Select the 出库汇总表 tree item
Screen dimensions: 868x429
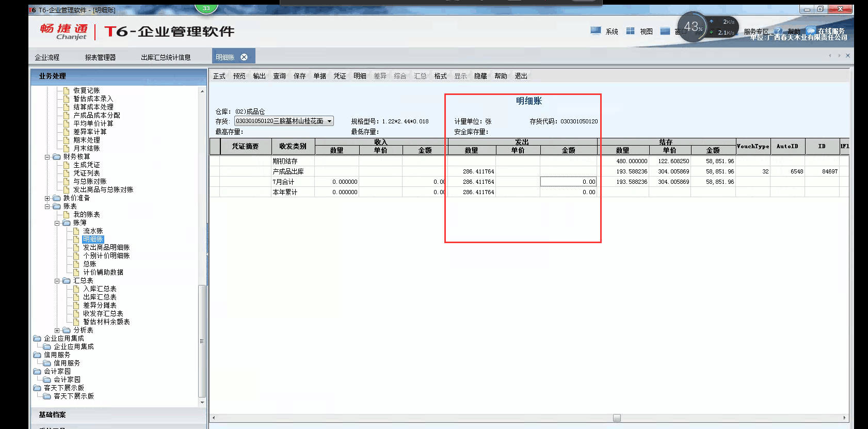click(x=100, y=297)
